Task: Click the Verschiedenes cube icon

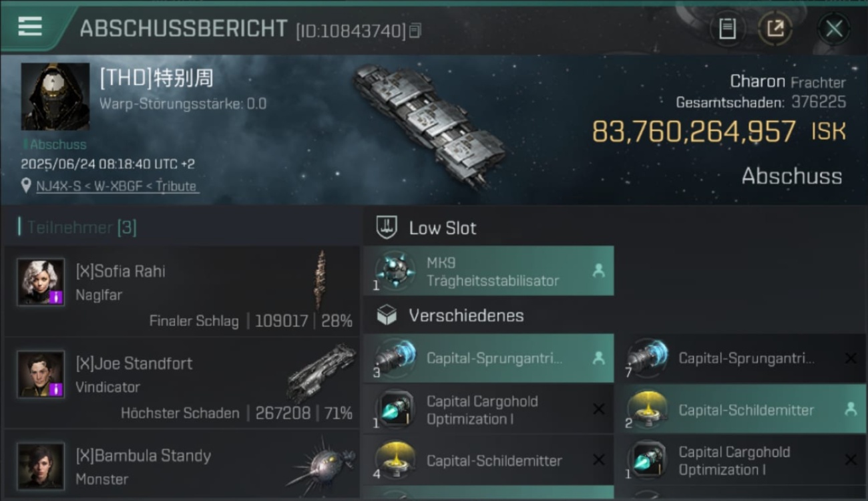Action: [x=387, y=315]
